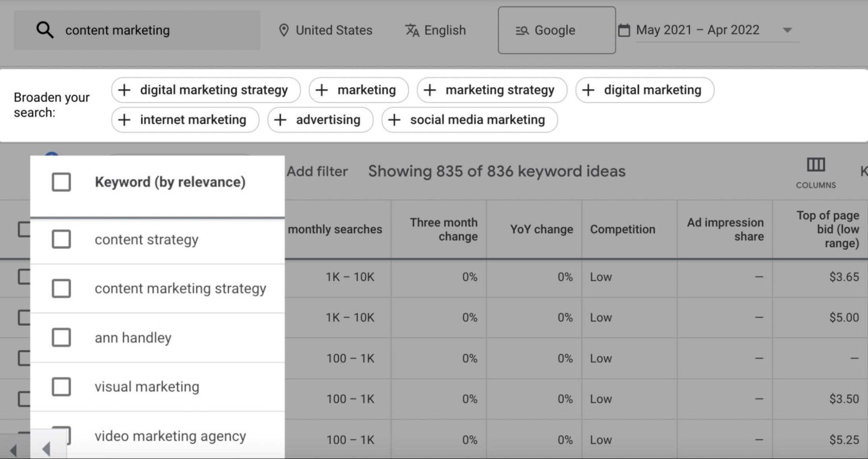The image size is (868, 459).
Task: Click the plus icon on advertising chip
Action: click(280, 120)
